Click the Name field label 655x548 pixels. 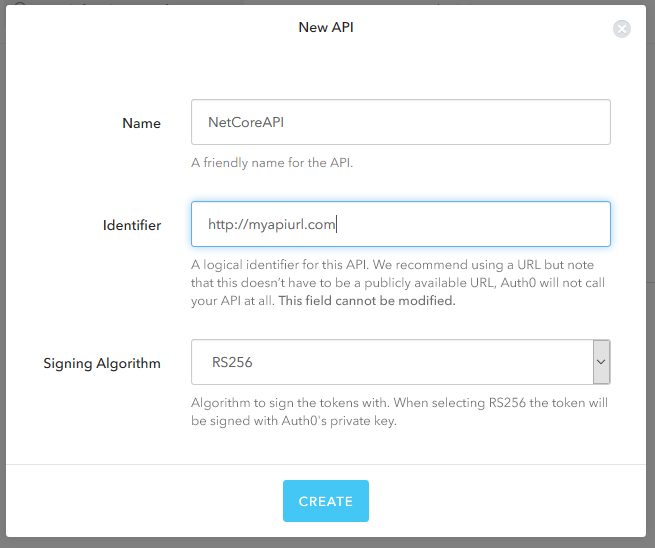(x=142, y=123)
